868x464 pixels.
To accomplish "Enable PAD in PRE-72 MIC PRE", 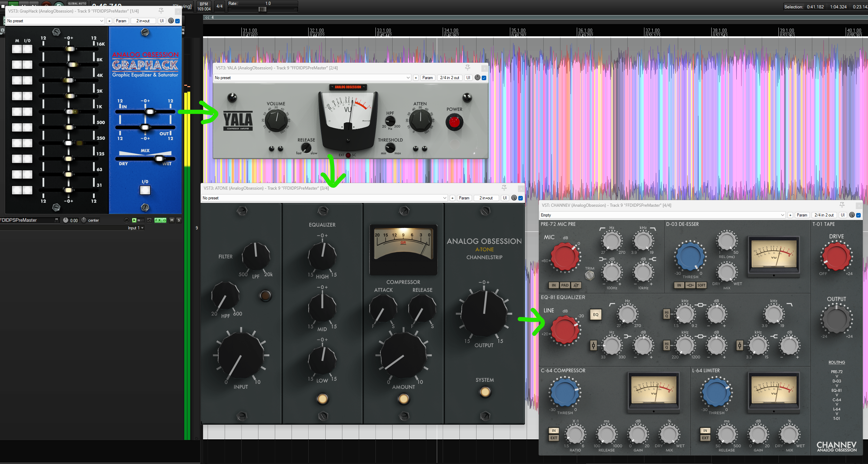I will tap(565, 285).
